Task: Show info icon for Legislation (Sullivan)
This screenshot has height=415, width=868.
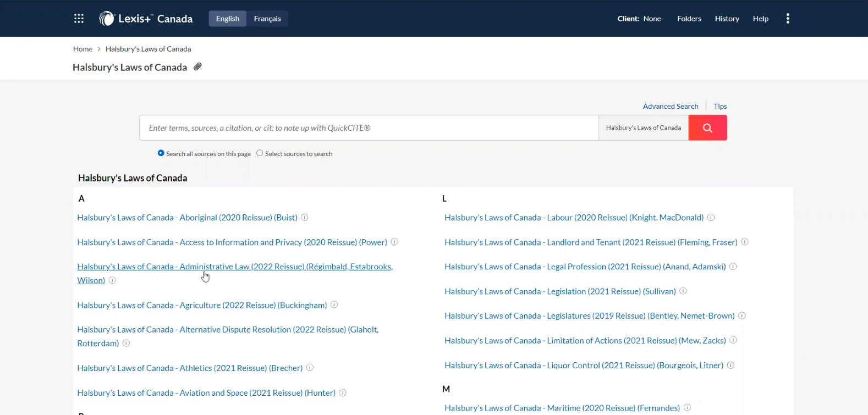Action: coord(683,291)
